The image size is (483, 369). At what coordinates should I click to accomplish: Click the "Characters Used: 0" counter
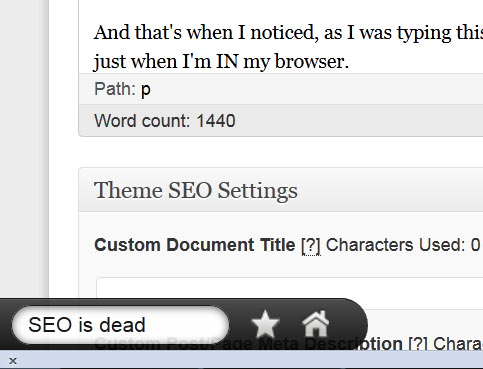pyautogui.click(x=403, y=245)
